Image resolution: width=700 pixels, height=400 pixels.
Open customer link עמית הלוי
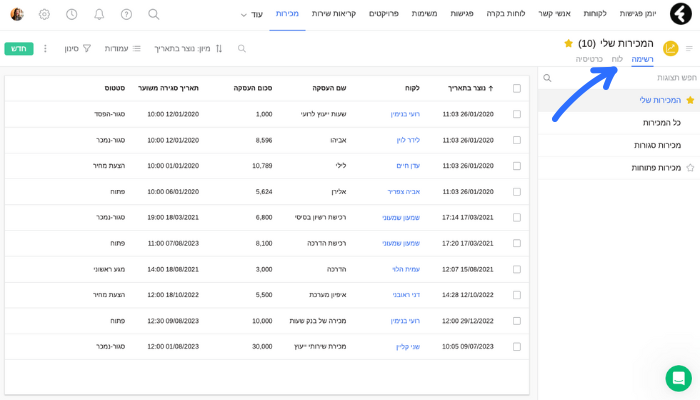click(x=406, y=269)
